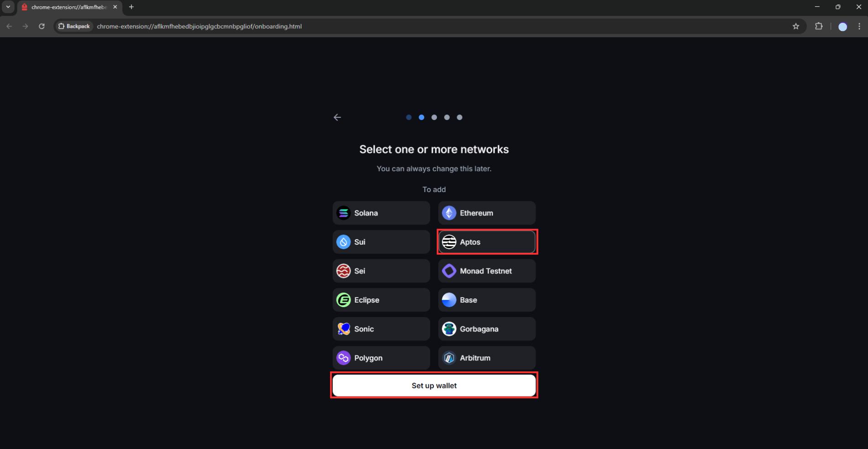Viewport: 868px width, 449px height.
Task: Click the second onboarding step dot
Action: (x=421, y=117)
